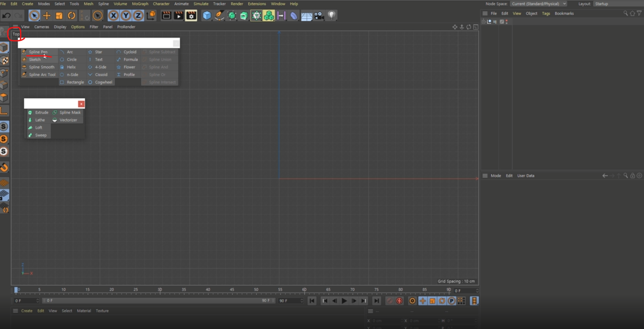Open Edit Render Settings icon
The image size is (644, 329).
(x=191, y=15)
